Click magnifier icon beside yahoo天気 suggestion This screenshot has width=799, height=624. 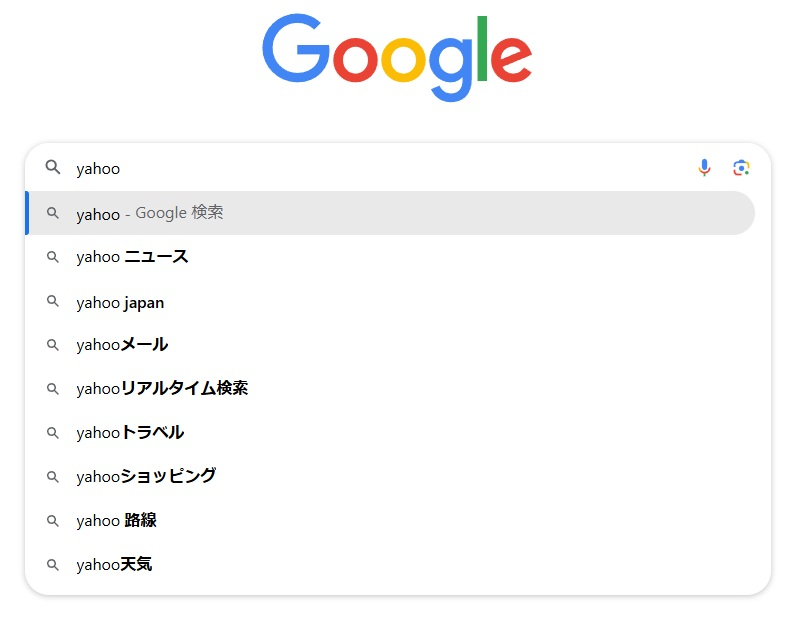pyautogui.click(x=53, y=565)
